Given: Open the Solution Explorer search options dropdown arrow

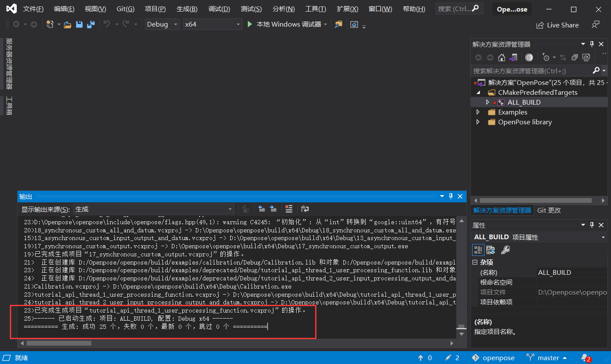Looking at the screenshot, I should tap(604, 70).
